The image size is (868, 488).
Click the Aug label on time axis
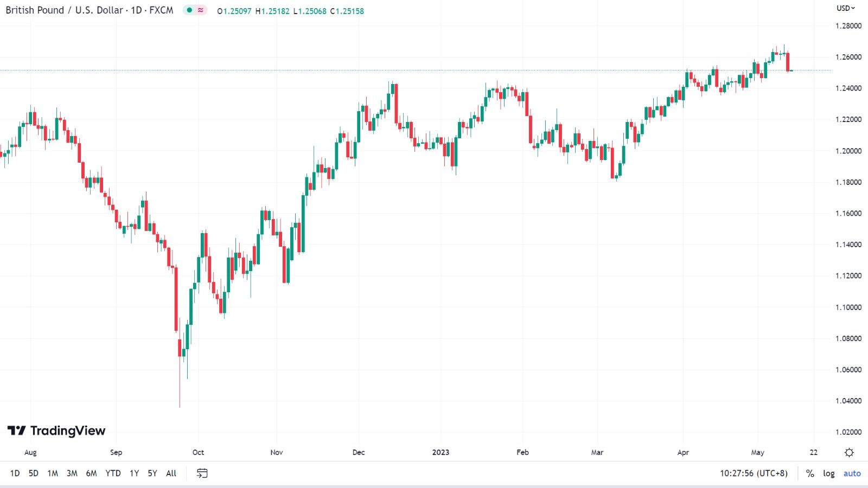pyautogui.click(x=30, y=452)
